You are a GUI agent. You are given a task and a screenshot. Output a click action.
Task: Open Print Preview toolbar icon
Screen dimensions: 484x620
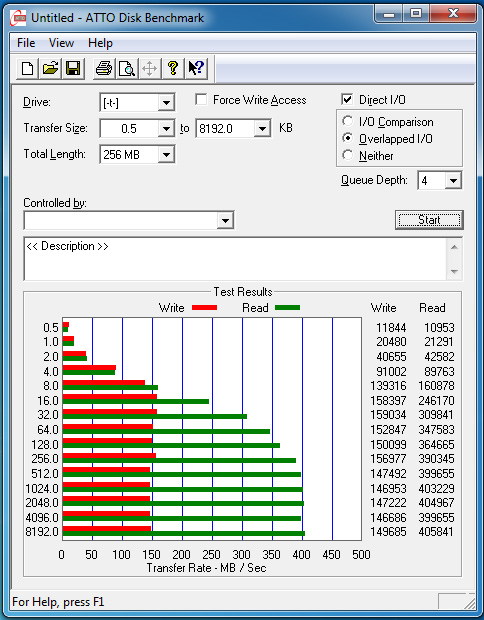click(127, 68)
